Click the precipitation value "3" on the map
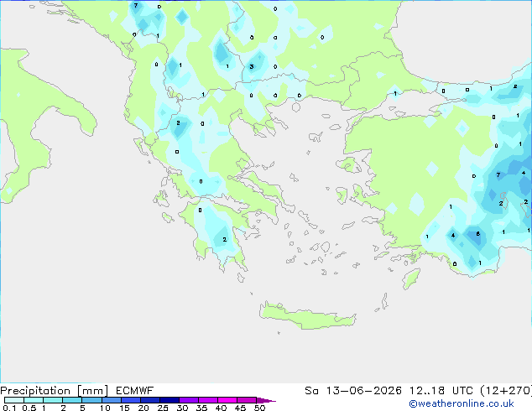Viewport: 532px width, 411px height. 252,66
